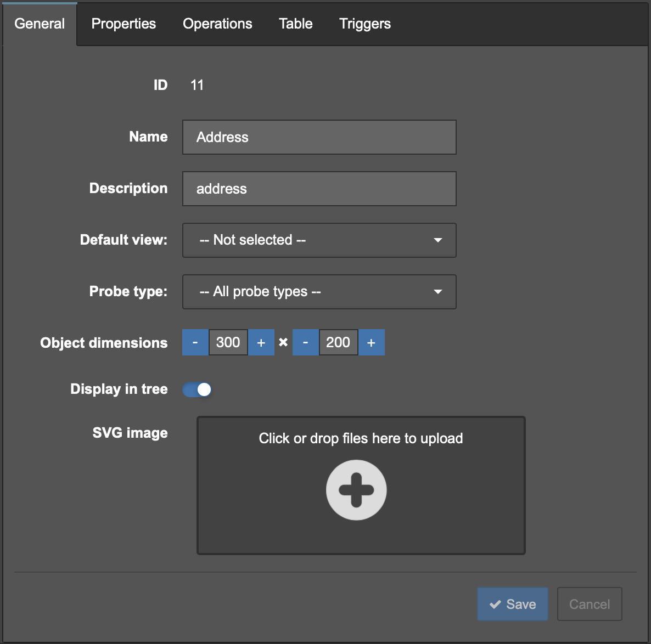
Task: Save the object settings
Action: click(x=513, y=604)
